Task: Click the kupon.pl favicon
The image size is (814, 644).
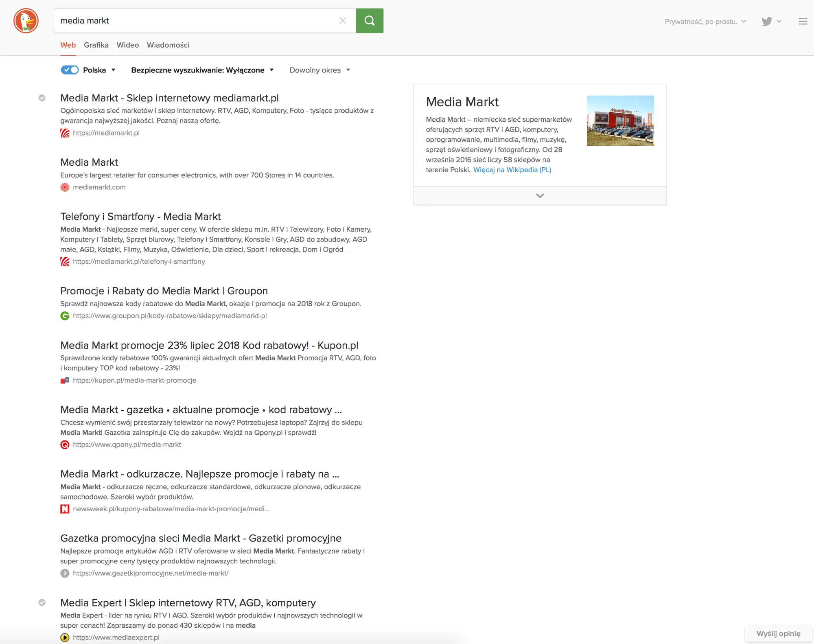Action: coord(65,381)
